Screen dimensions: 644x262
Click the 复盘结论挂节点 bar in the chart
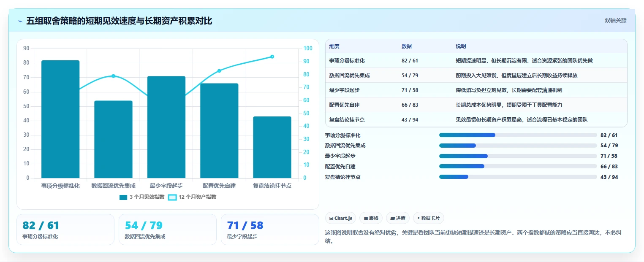[272, 147]
